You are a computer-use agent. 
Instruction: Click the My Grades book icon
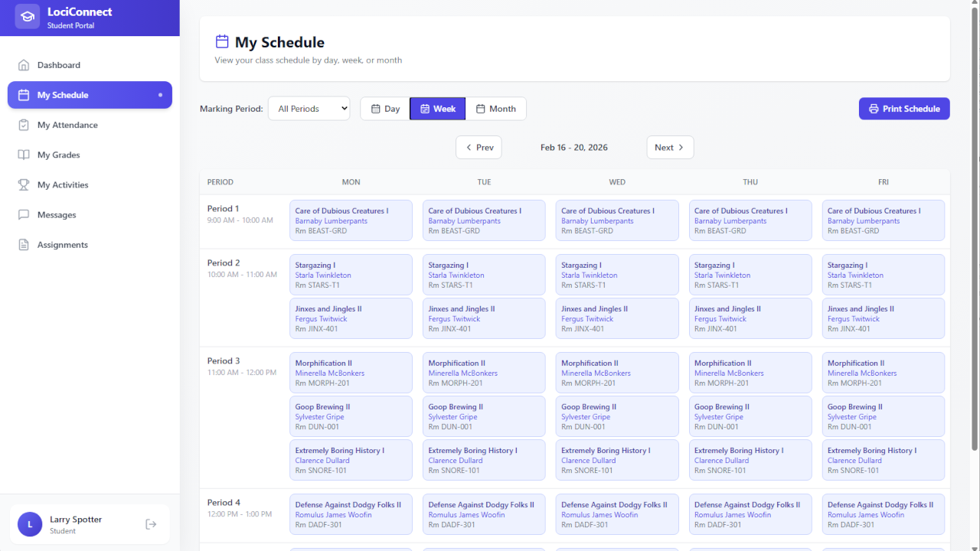pyautogui.click(x=24, y=155)
